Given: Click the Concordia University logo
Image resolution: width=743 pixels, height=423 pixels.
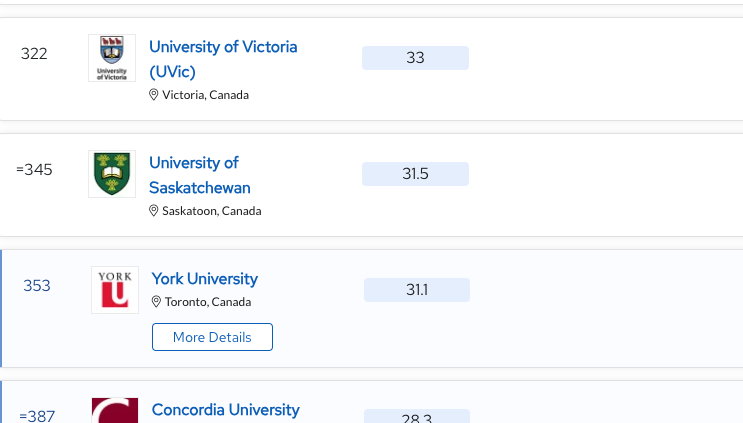Looking at the screenshot, I should [115, 410].
